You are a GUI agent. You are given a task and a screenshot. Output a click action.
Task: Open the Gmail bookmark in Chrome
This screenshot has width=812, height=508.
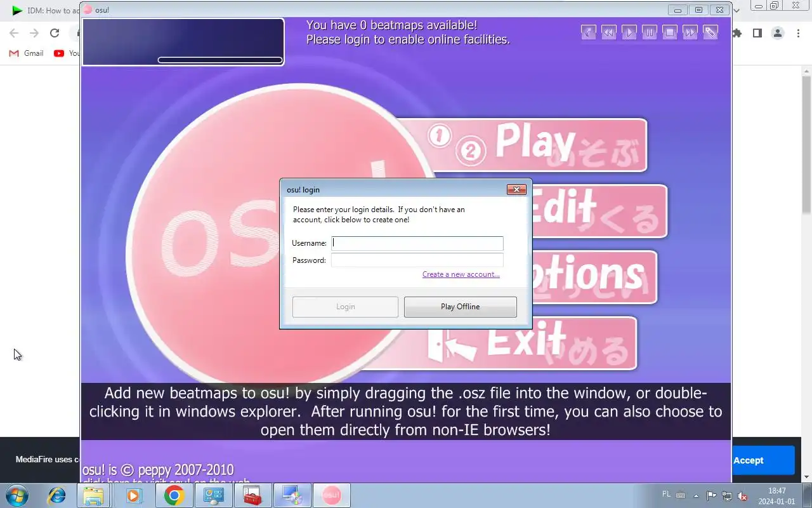pos(27,53)
